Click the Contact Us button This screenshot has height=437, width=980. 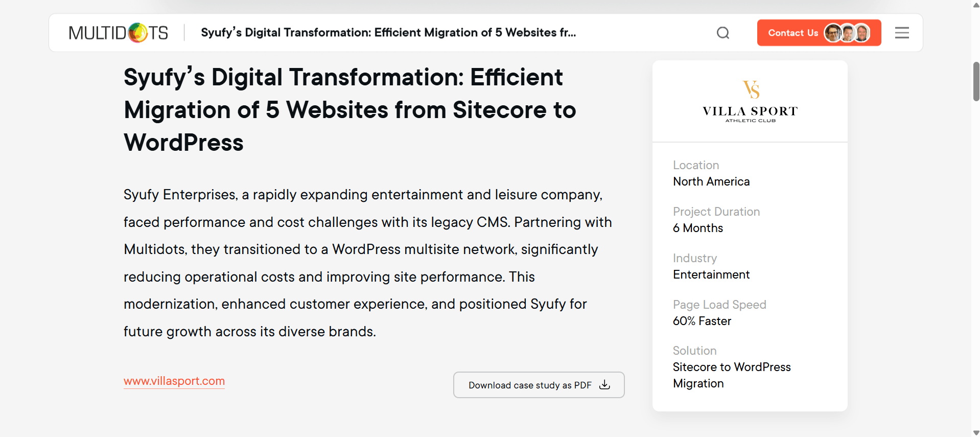(x=819, y=33)
